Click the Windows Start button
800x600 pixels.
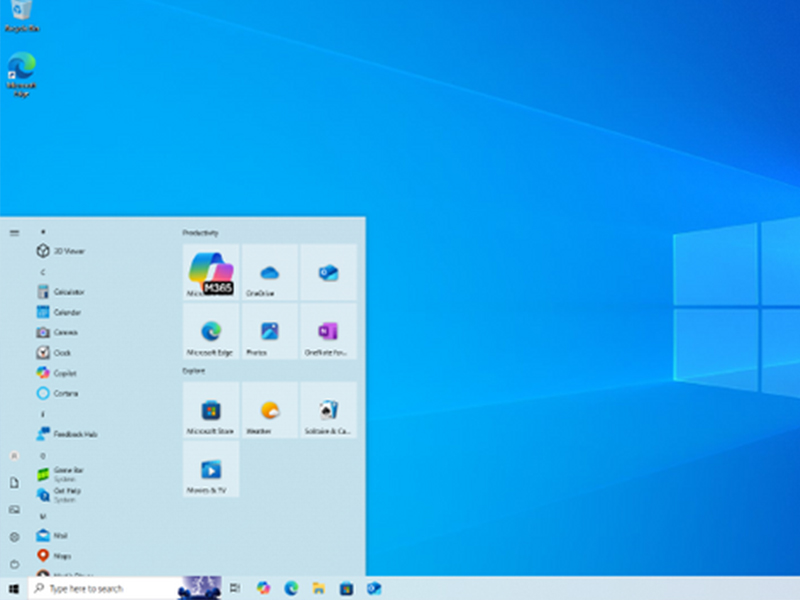tap(14, 589)
